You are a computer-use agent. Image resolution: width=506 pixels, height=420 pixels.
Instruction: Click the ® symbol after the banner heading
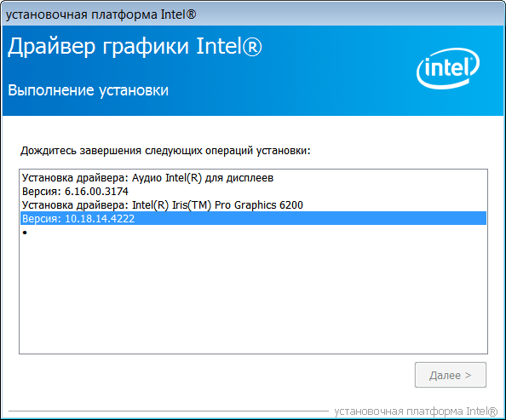point(252,47)
